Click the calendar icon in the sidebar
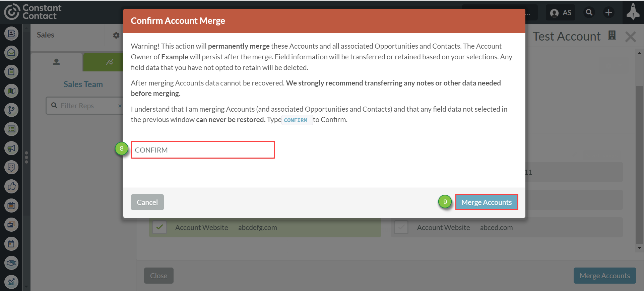This screenshot has height=291, width=644. 11,244
